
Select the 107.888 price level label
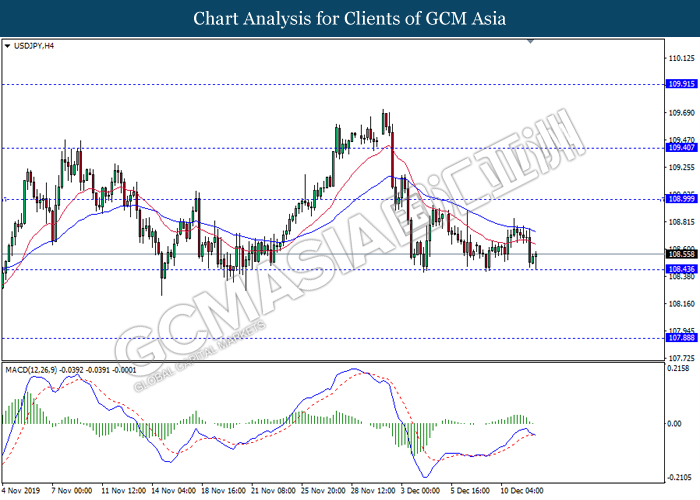(x=681, y=338)
